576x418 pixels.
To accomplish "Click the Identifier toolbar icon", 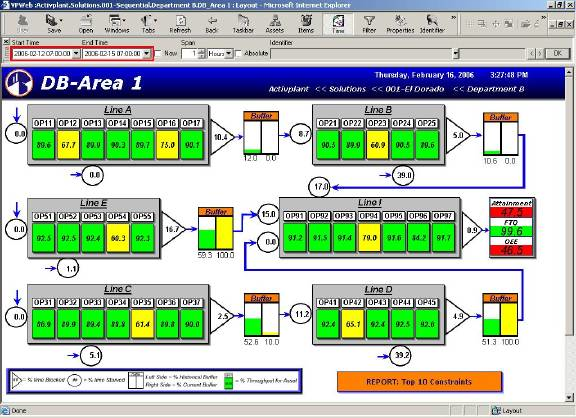I will pos(432,24).
